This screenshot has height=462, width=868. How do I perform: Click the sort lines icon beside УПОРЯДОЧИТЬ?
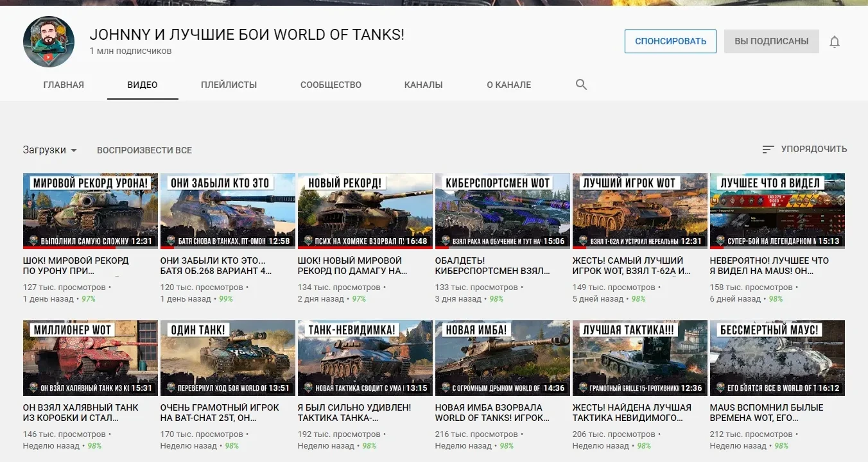tap(768, 150)
